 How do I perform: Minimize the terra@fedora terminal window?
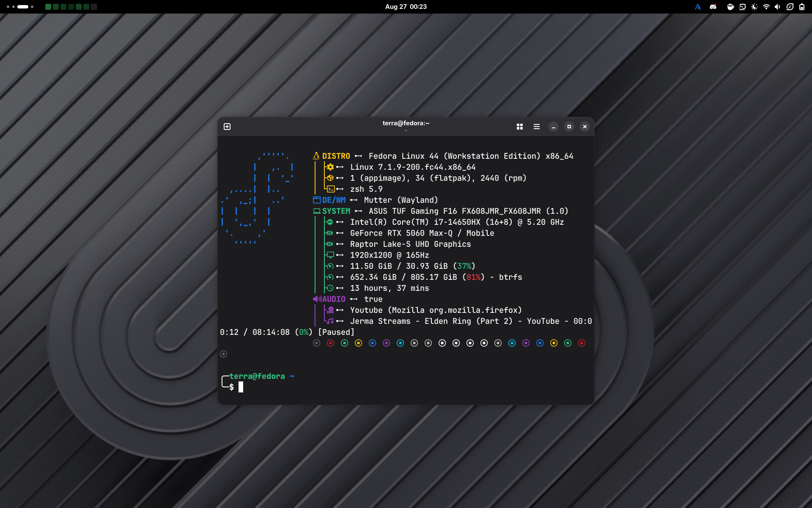(x=554, y=127)
